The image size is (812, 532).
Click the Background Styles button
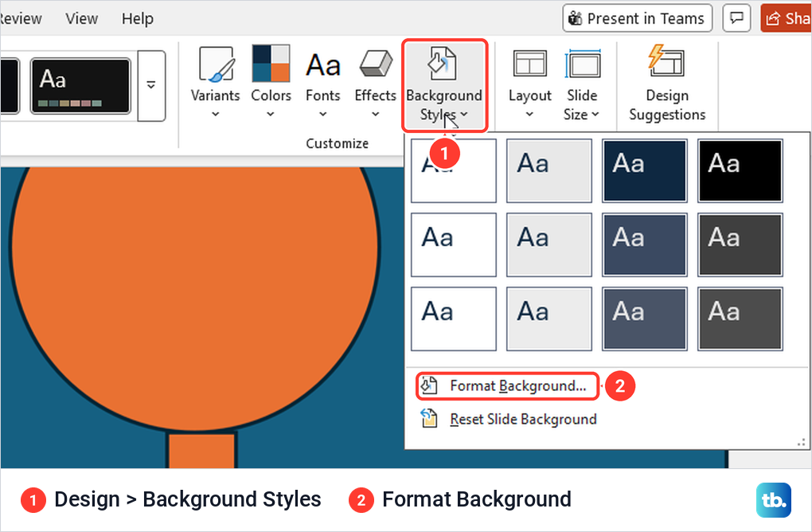pyautogui.click(x=444, y=85)
